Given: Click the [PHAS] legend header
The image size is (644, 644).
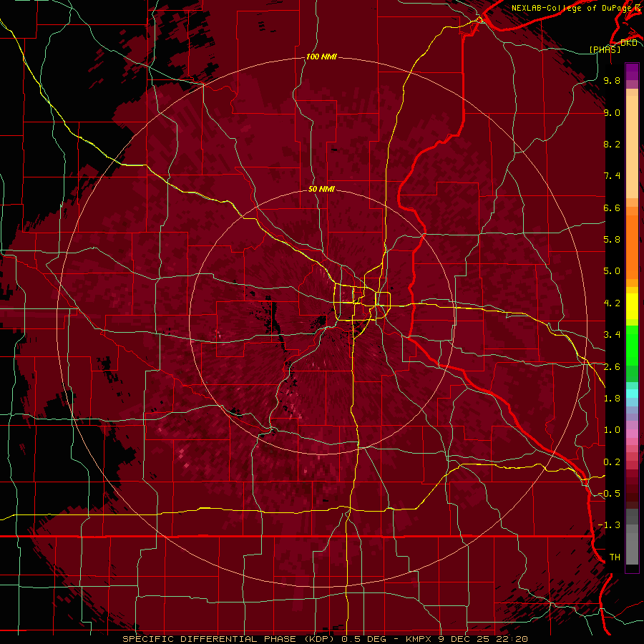Looking at the screenshot, I should (x=605, y=49).
